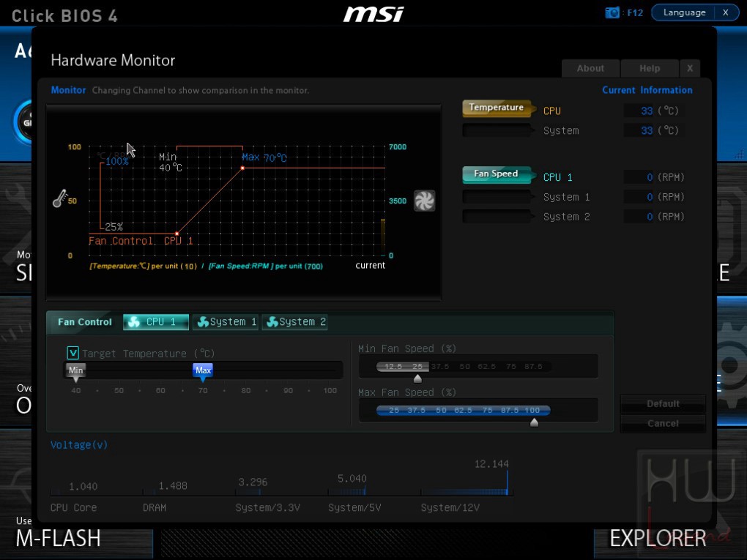
Task: Click the fan icon right of the graph
Action: pos(424,201)
